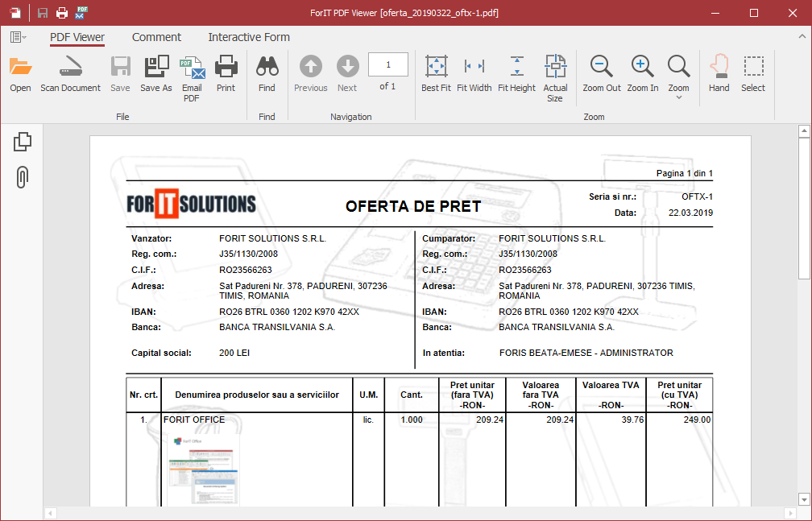
Task: Go to Next page
Action: pyautogui.click(x=347, y=66)
